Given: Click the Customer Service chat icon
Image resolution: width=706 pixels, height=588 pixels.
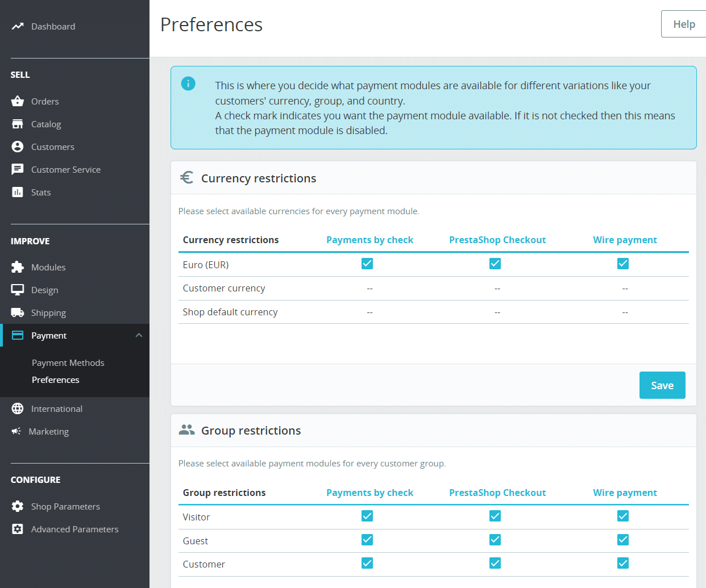Looking at the screenshot, I should (18, 169).
